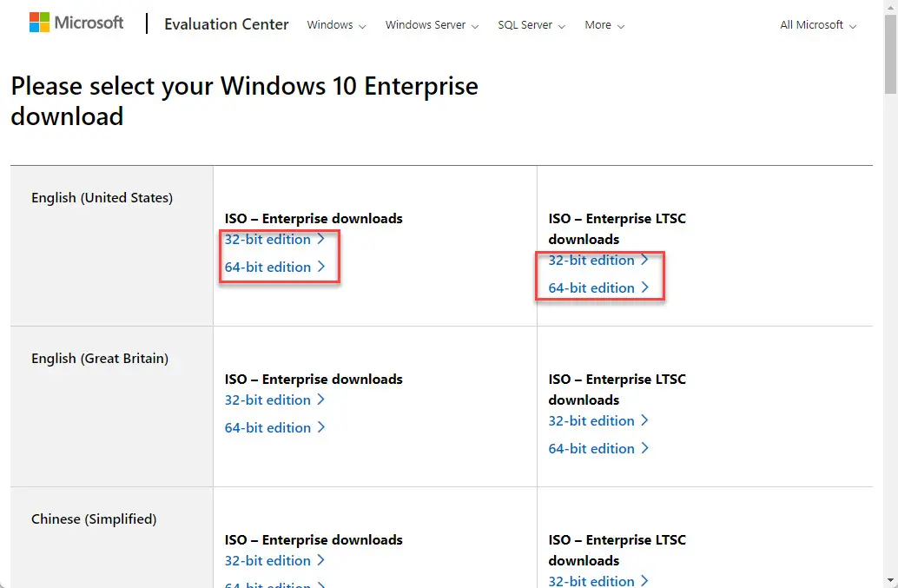This screenshot has height=588, width=898.
Task: Open the All Microsoft menu
Action: 818,25
